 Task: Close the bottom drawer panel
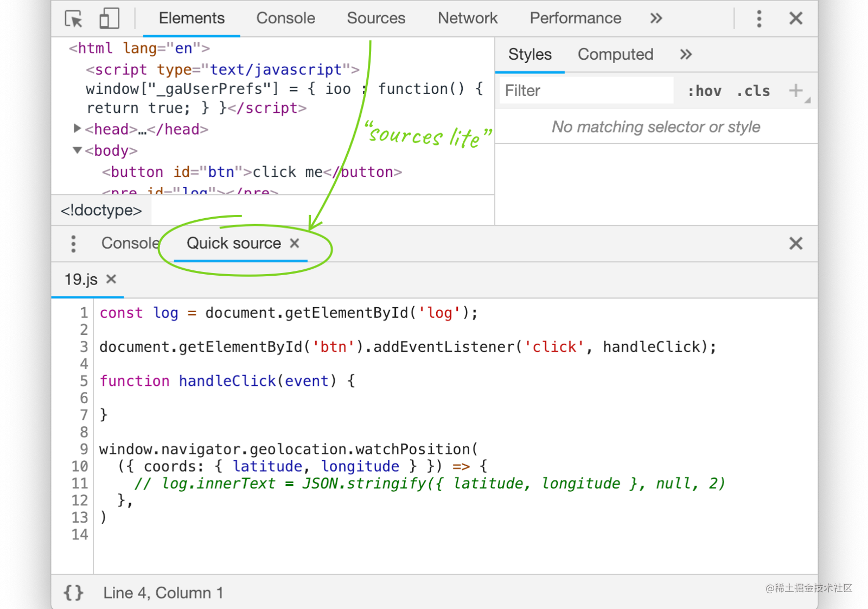pos(795,244)
